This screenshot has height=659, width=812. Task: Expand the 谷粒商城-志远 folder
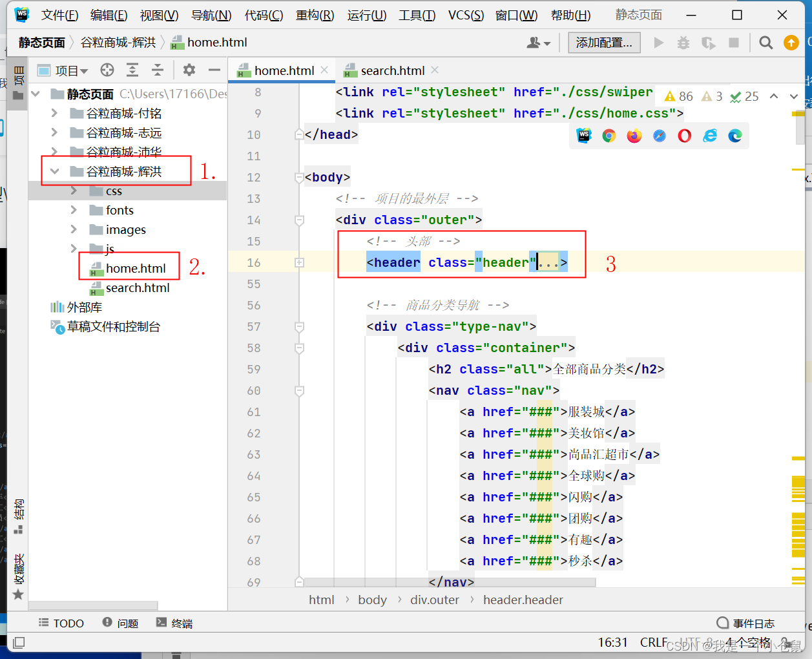click(54, 132)
